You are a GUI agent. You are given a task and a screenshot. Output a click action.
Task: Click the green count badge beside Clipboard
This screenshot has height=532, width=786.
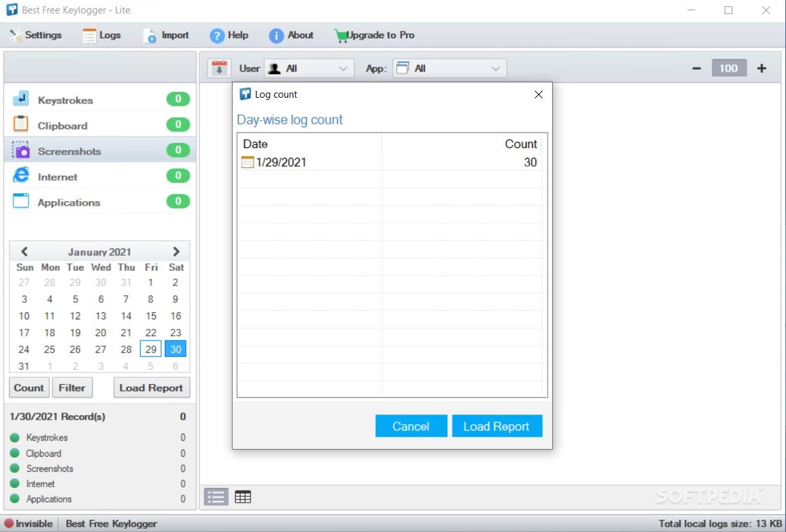[178, 125]
